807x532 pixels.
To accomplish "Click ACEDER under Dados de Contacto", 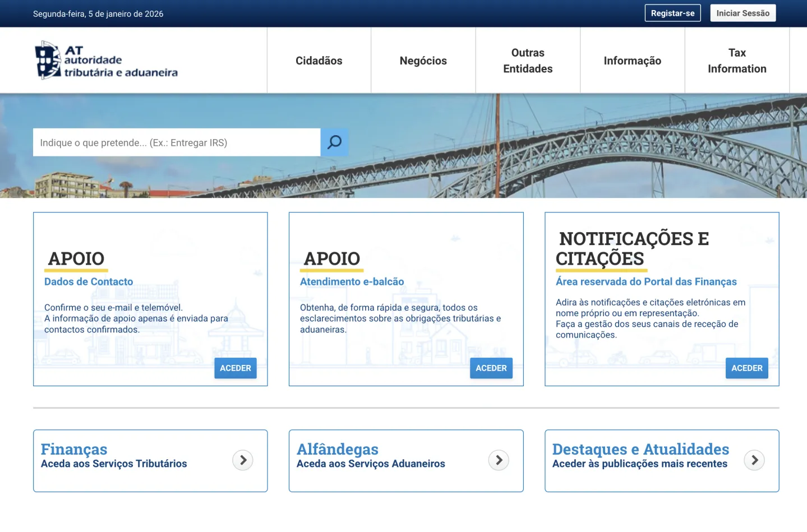I will click(x=235, y=368).
